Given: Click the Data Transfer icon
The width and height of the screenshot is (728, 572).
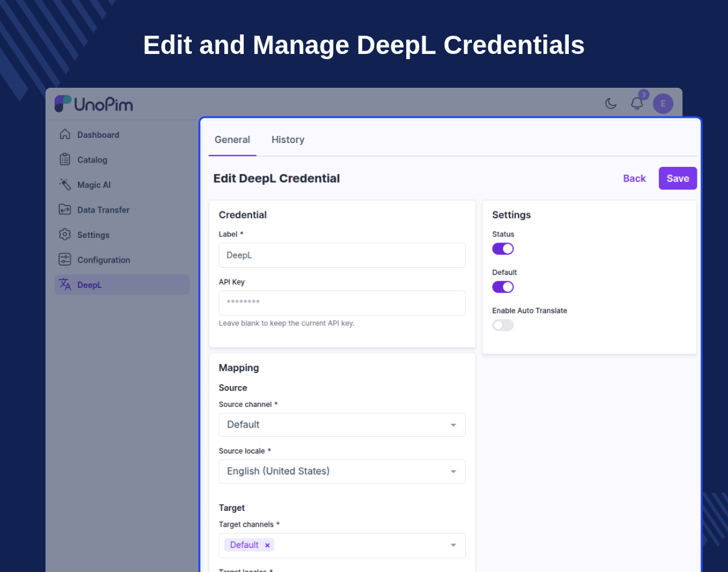Looking at the screenshot, I should [65, 209].
